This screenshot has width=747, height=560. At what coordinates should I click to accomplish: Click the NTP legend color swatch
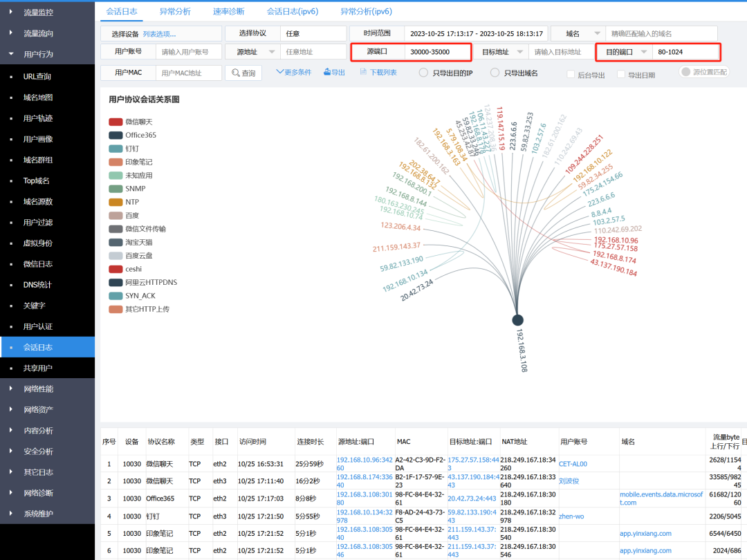tap(116, 202)
